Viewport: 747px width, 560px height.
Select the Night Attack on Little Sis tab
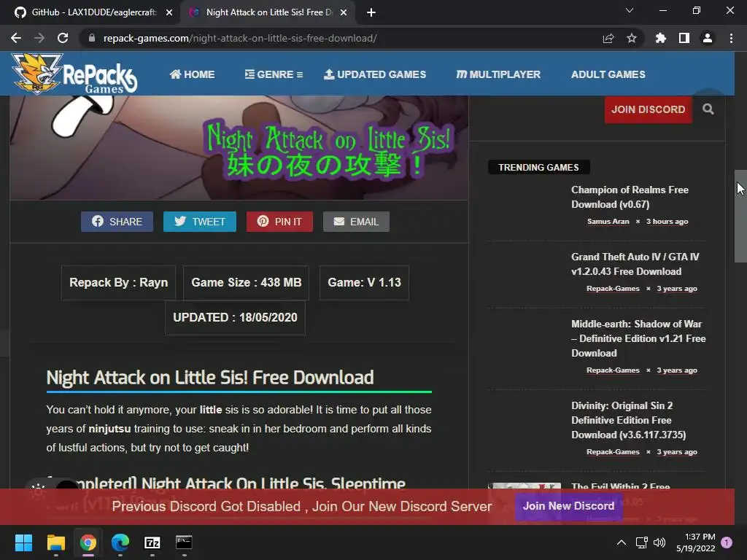(x=267, y=12)
